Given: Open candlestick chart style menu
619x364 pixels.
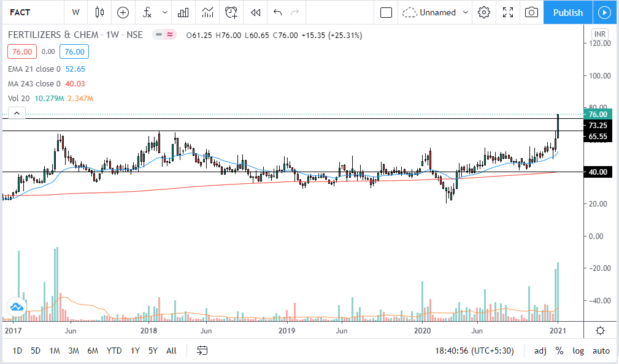Looking at the screenshot, I should pyautogui.click(x=99, y=13).
